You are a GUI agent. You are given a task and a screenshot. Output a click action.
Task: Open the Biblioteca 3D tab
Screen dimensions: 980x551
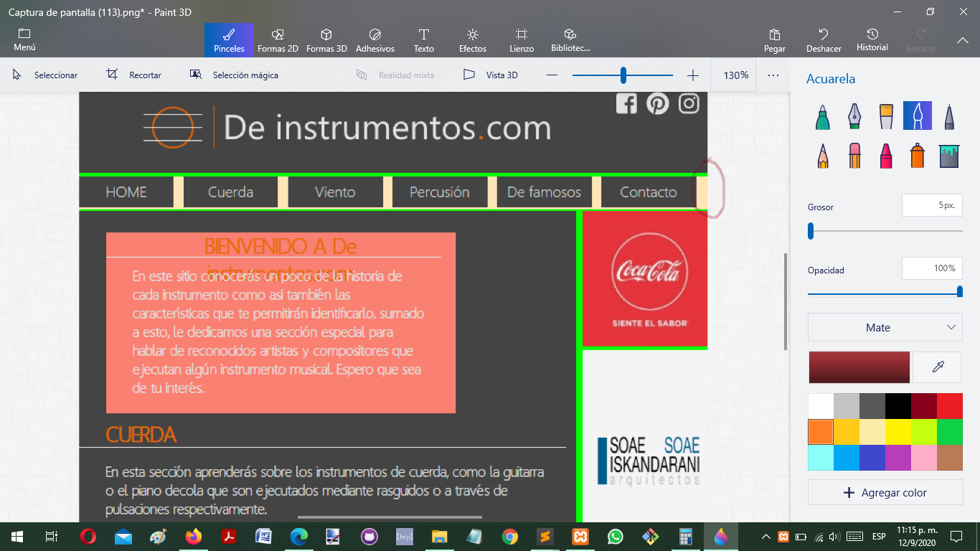(570, 40)
